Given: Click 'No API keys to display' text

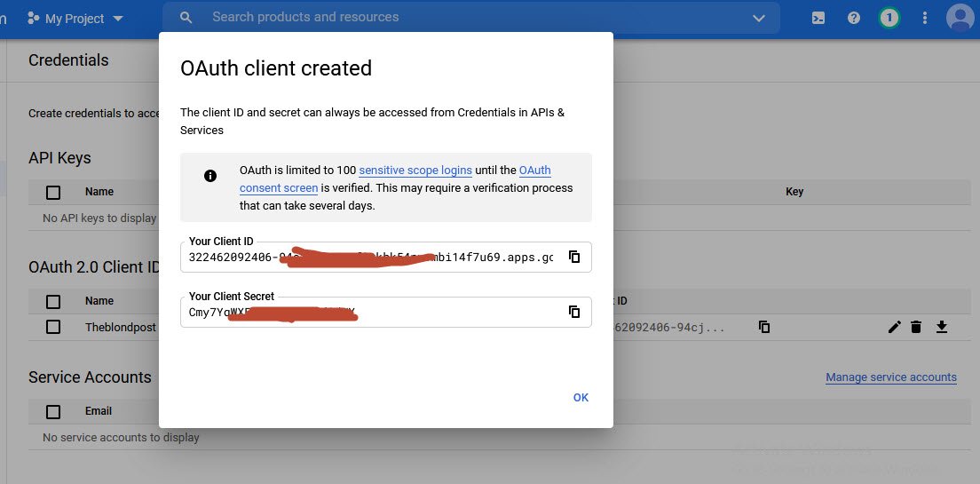Looking at the screenshot, I should click(x=99, y=218).
